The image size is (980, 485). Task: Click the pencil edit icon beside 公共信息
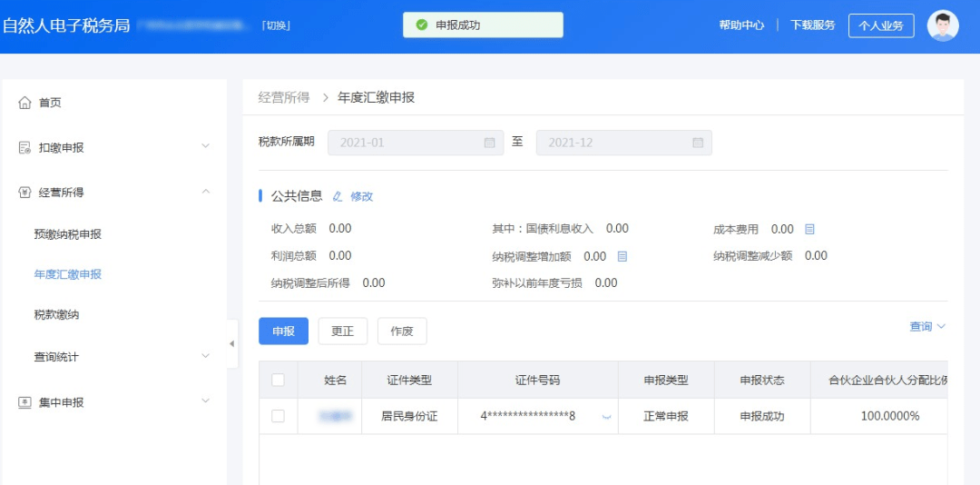click(x=338, y=196)
